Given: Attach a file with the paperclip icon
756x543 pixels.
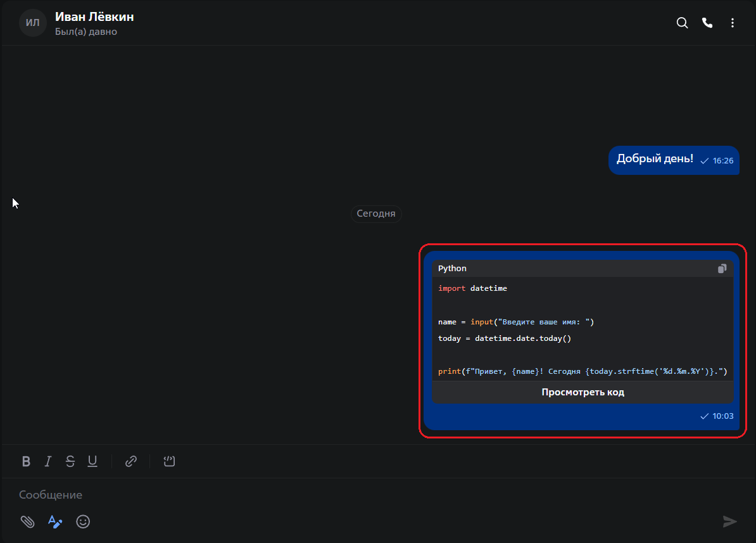Looking at the screenshot, I should tap(27, 521).
